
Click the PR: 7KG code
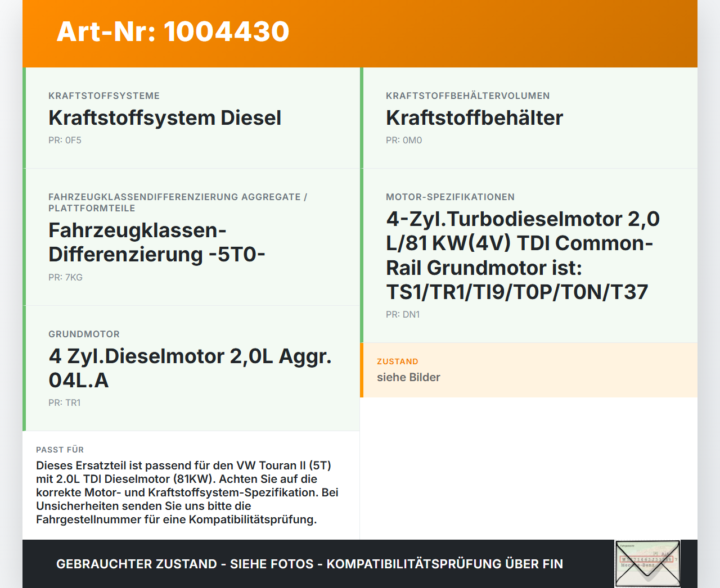click(65, 278)
